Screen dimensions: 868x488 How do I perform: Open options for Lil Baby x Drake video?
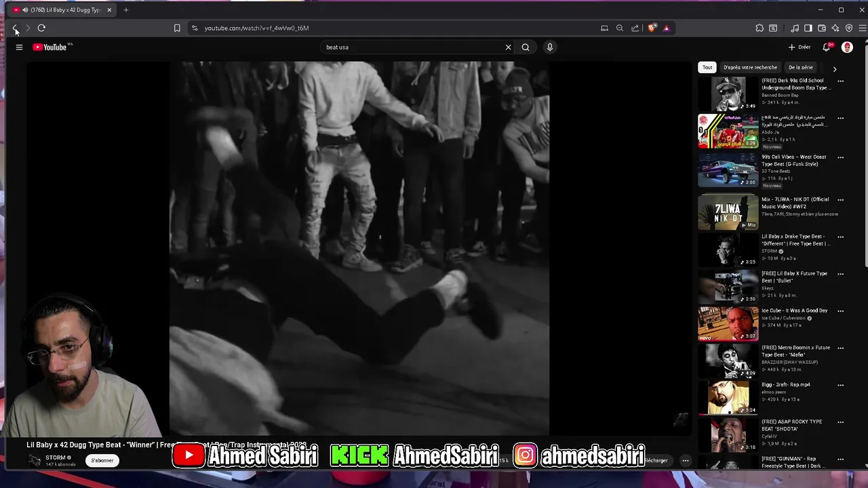pos(840,237)
